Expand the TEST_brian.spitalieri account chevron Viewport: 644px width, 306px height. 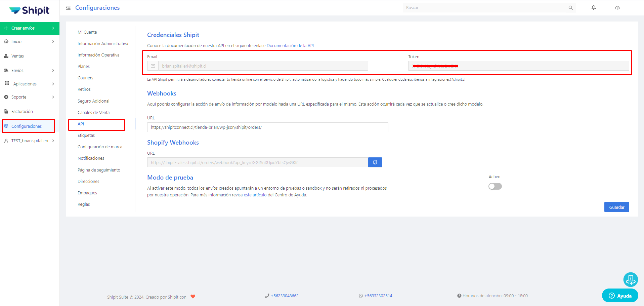(x=53, y=141)
